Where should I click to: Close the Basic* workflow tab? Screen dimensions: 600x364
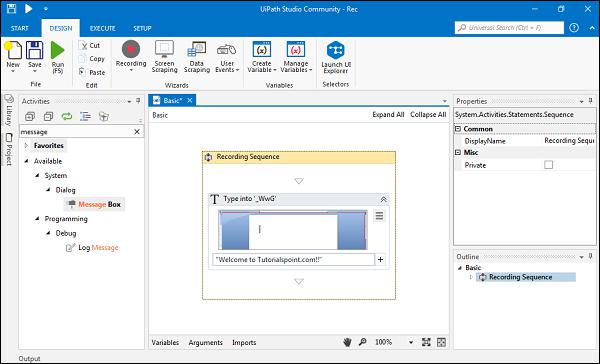click(x=190, y=100)
